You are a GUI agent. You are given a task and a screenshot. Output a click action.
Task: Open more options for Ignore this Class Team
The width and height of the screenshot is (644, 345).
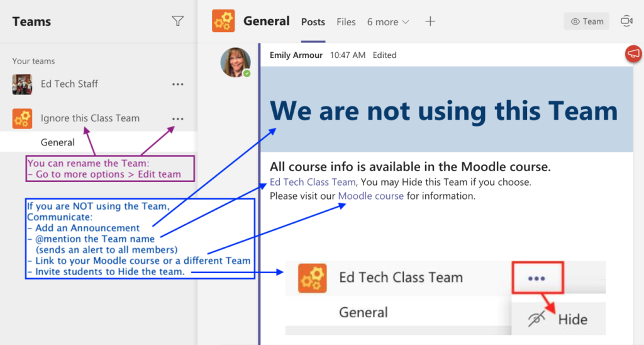(x=178, y=119)
